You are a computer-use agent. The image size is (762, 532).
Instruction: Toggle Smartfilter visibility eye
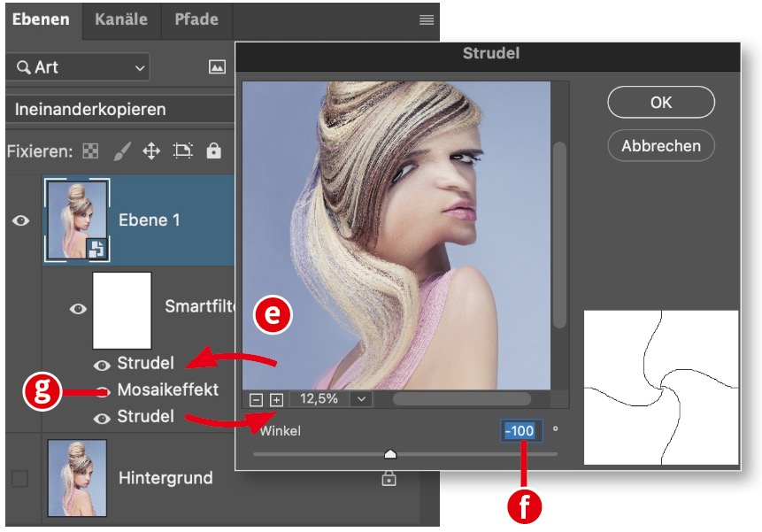coord(78,309)
